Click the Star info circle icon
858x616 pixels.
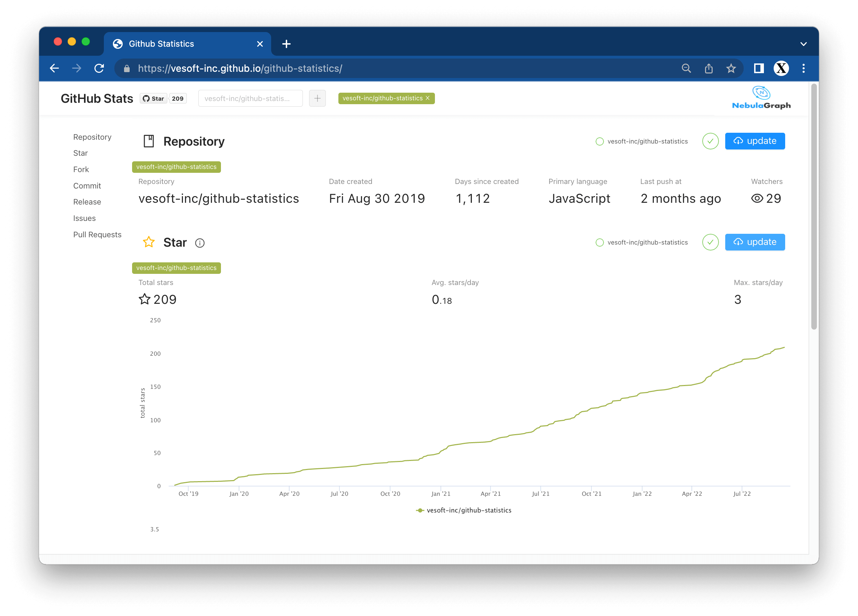tap(200, 243)
